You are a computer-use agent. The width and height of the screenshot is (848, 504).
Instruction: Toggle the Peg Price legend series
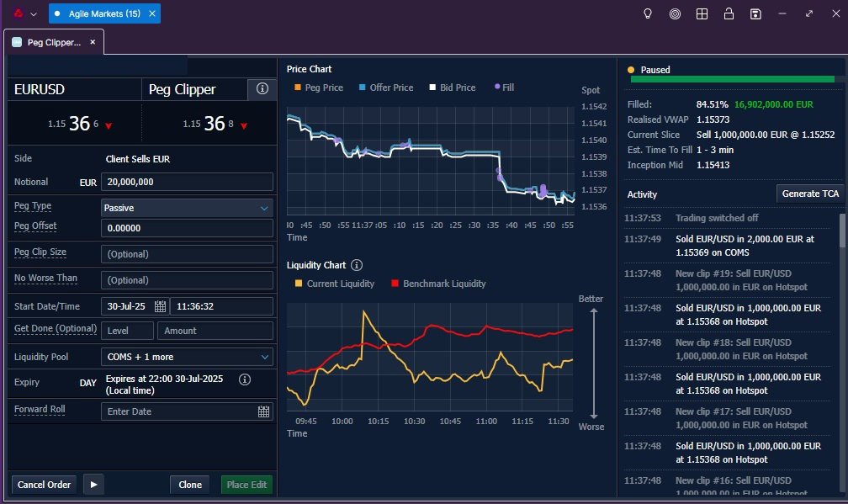click(319, 88)
